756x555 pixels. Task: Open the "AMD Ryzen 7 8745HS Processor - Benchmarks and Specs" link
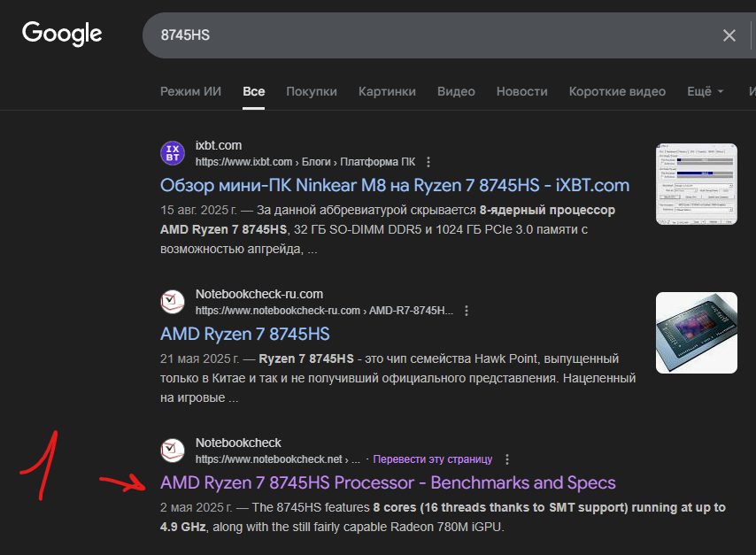388,482
